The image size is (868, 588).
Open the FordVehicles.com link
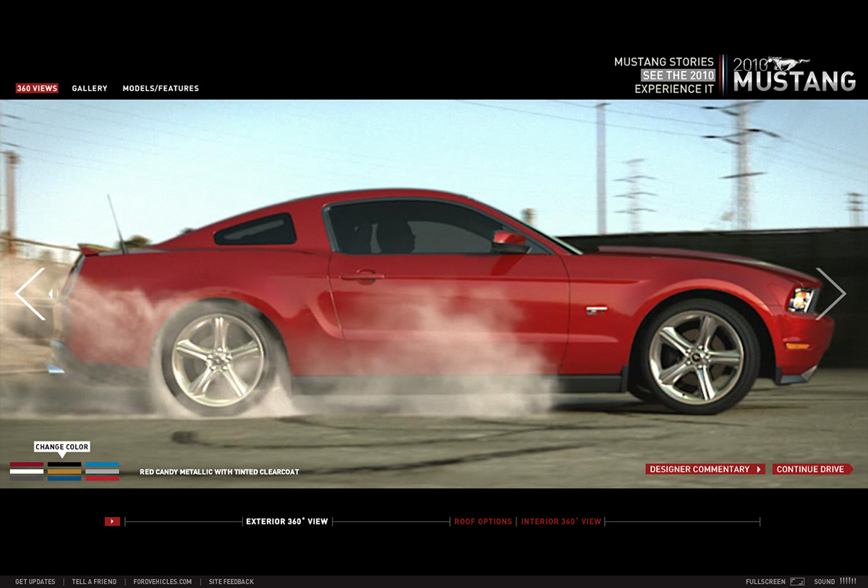click(x=163, y=581)
